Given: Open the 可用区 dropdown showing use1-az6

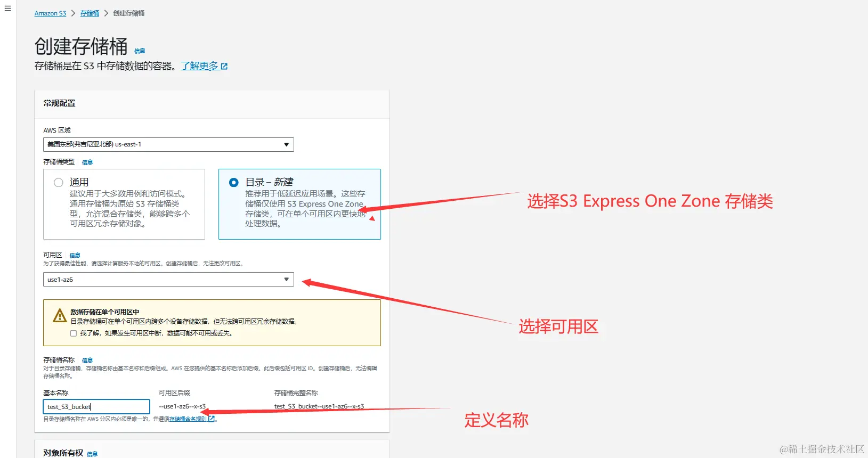Looking at the screenshot, I should click(168, 280).
